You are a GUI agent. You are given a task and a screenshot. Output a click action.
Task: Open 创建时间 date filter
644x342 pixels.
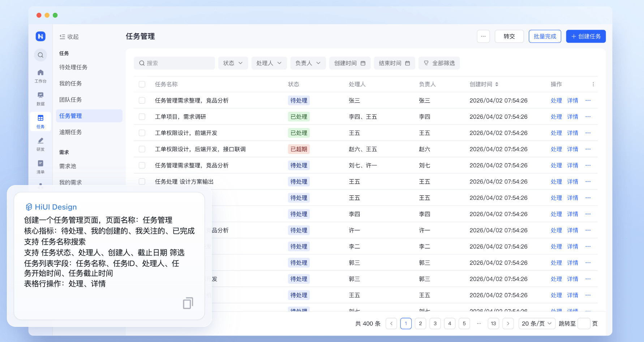click(x=349, y=63)
